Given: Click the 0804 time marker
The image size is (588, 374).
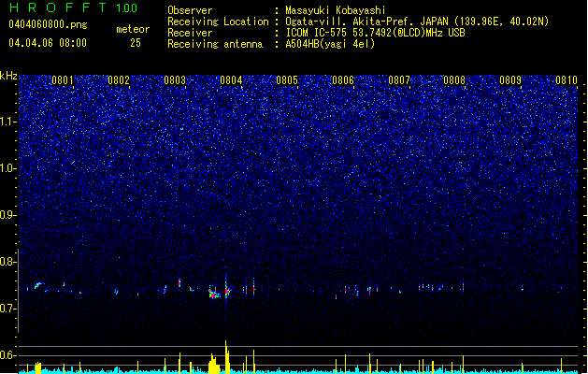Looking at the screenshot, I should pos(231,80).
